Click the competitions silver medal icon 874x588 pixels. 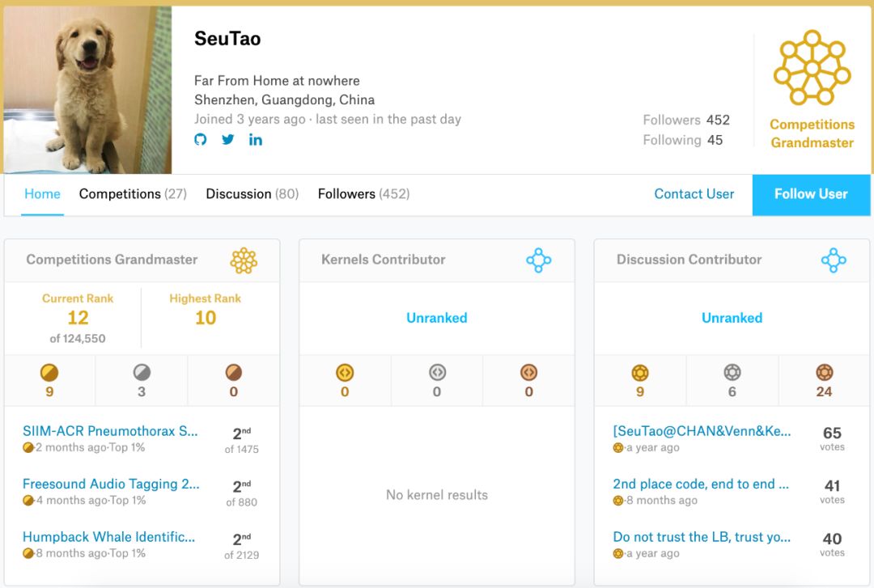pos(142,373)
